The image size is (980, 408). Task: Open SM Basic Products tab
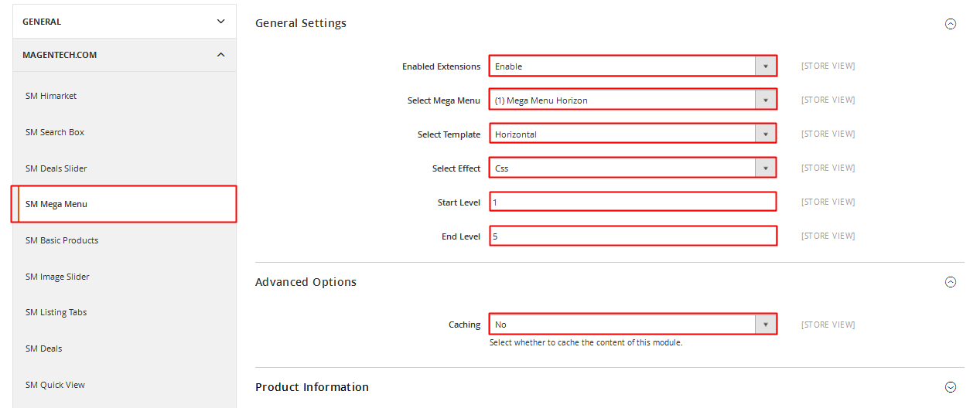coord(62,240)
